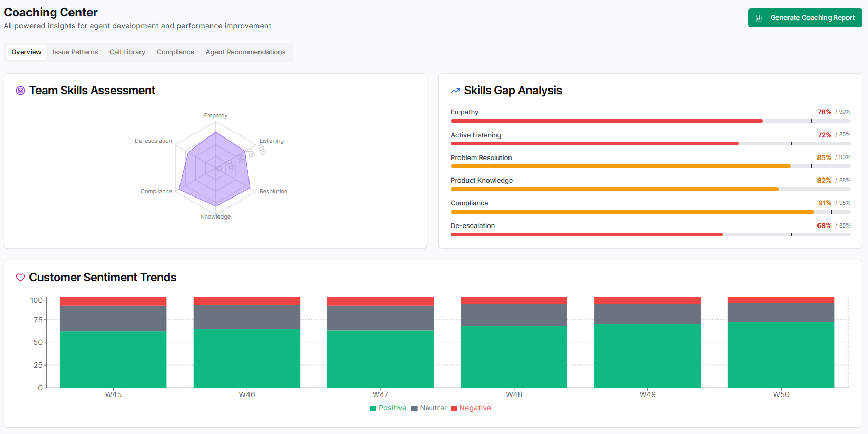
Task: Open the Issue Patterns tab
Action: click(x=75, y=52)
